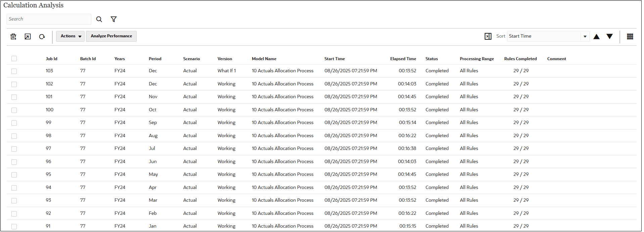Select the checkbox for Job Id 92
The height and width of the screenshot is (232, 644).
(x=14, y=214)
